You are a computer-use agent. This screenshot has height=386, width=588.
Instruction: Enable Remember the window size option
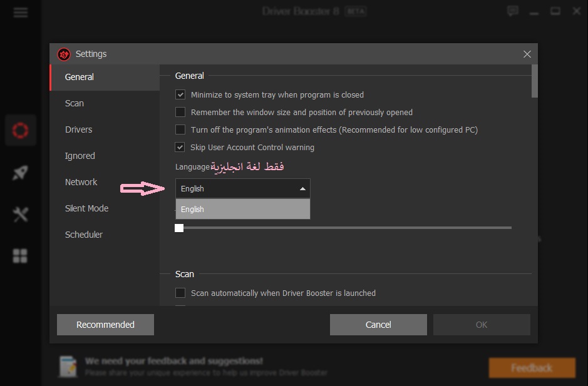pos(180,112)
